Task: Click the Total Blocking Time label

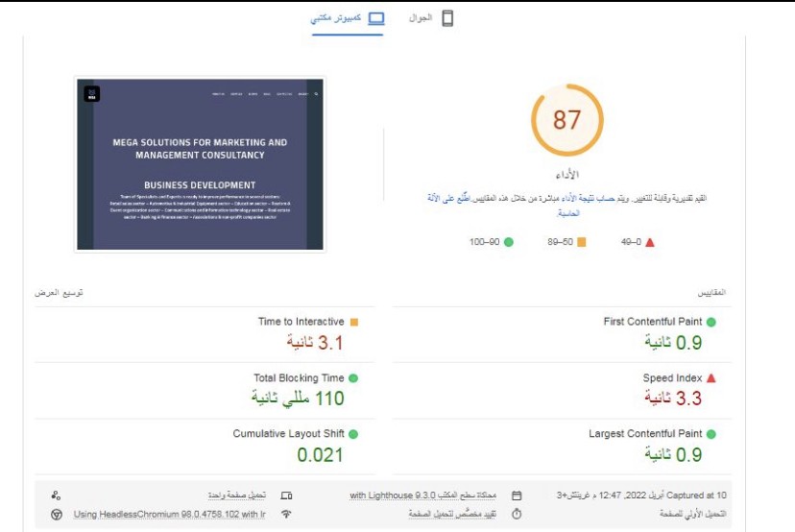Action: coord(299,377)
